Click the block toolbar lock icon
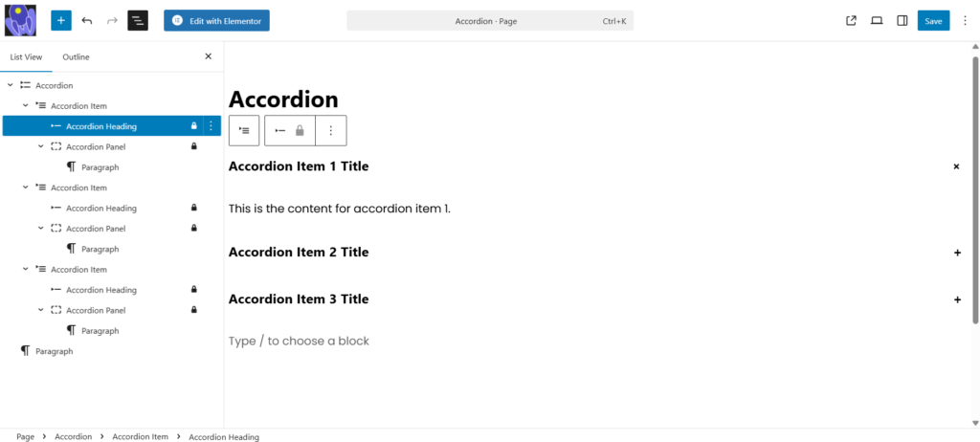The height and width of the screenshot is (442, 980). coord(300,130)
